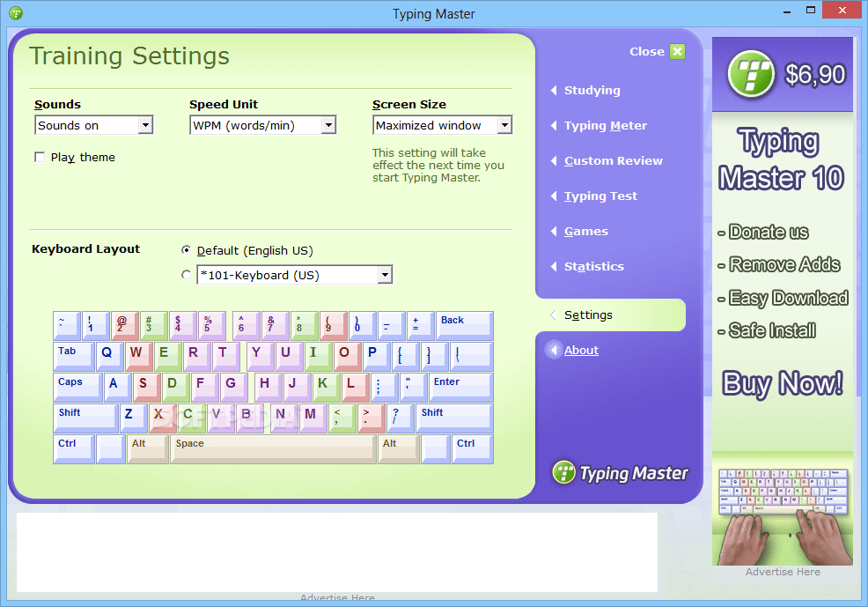Click the left Shift key on keyboard diagram

click(85, 418)
